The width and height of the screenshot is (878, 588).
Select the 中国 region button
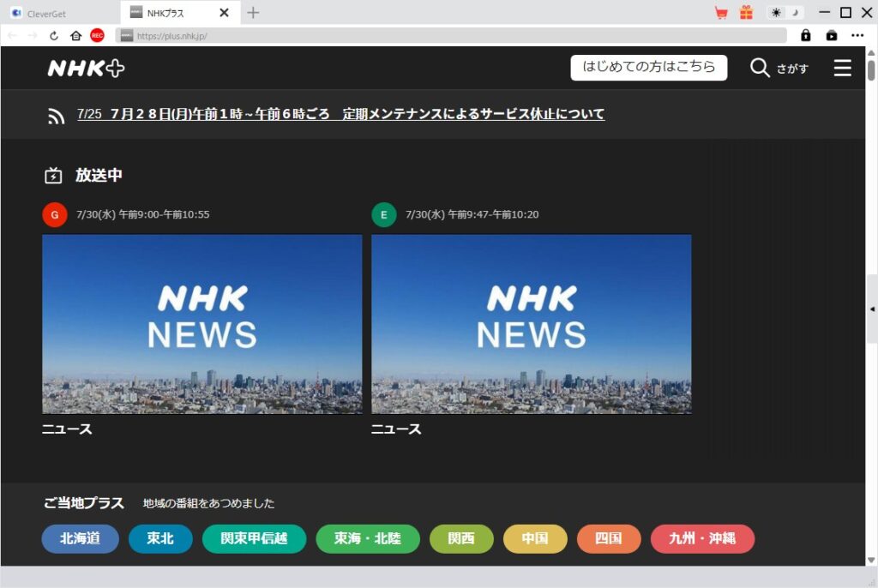click(x=535, y=539)
